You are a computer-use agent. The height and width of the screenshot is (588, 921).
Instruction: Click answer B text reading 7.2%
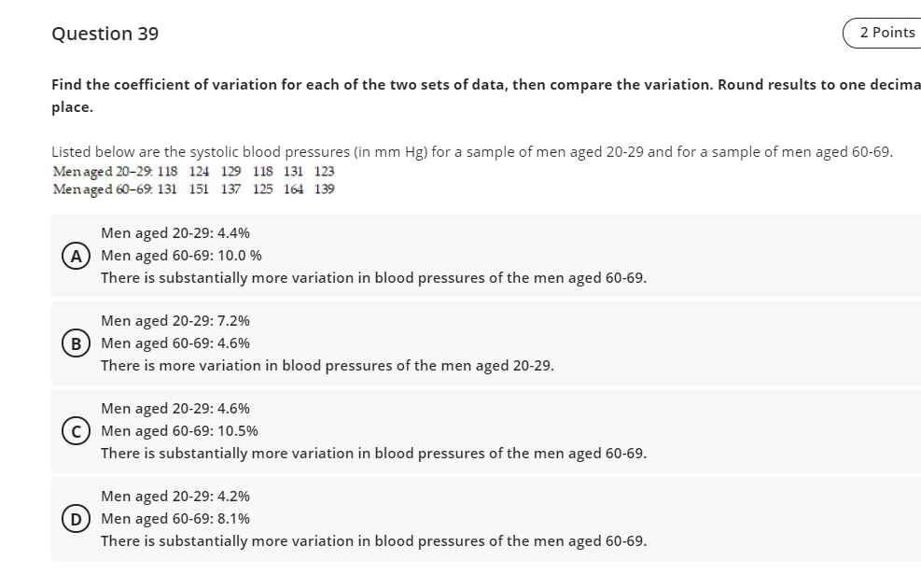click(174, 321)
